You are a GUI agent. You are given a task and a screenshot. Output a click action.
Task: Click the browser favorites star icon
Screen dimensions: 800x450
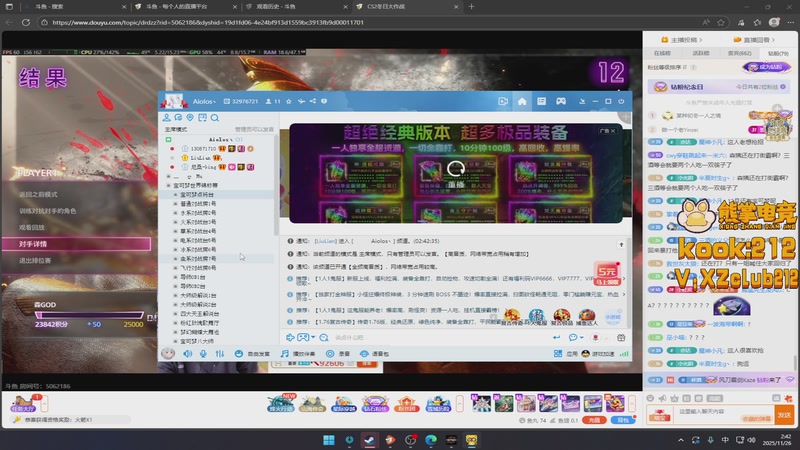[x=721, y=22]
